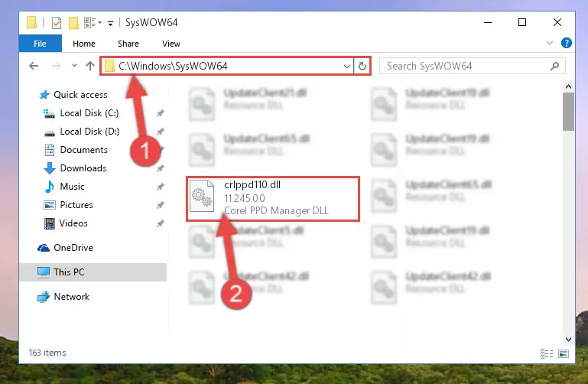
Task: Click the file list scrollbar down arrow
Action: coord(568,340)
